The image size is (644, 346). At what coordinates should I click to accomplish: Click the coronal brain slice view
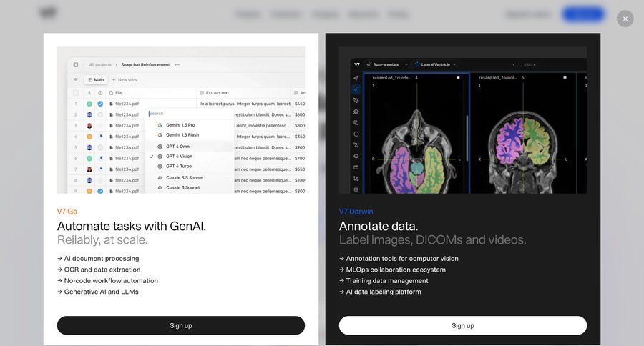tap(523, 134)
